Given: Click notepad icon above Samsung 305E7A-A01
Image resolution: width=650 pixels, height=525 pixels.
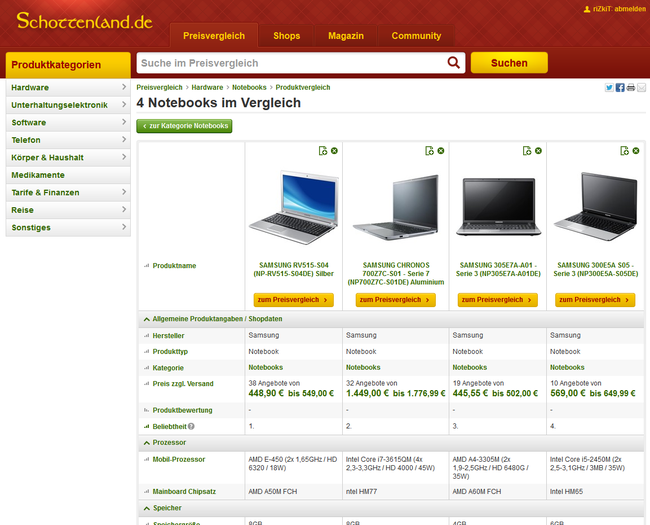Looking at the screenshot, I should pos(527,151).
